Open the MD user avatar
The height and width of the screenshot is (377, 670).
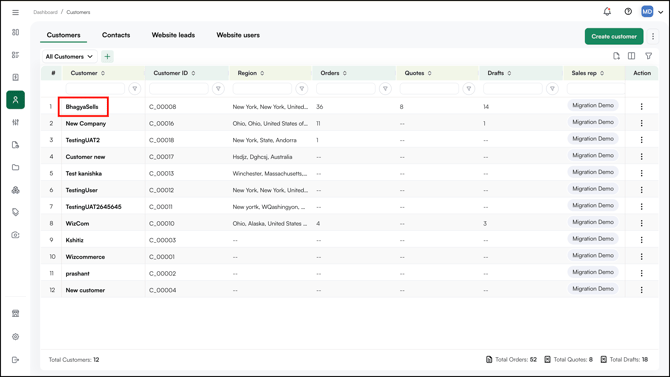[x=647, y=12]
